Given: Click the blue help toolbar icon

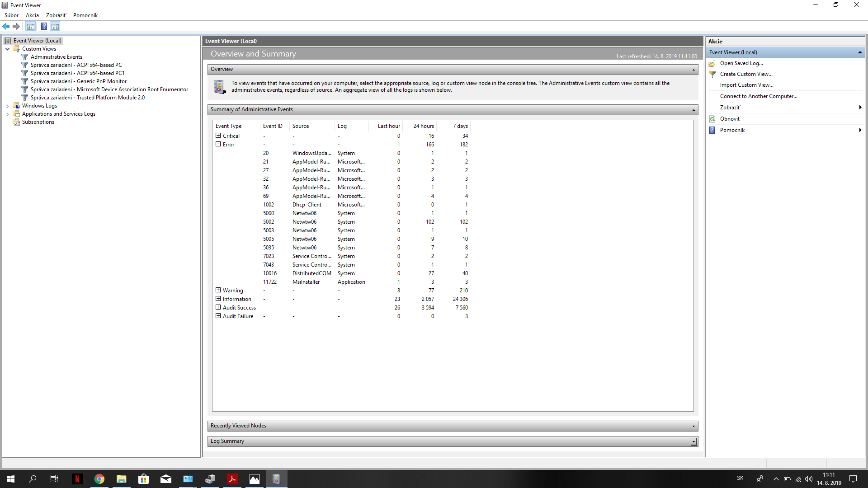Looking at the screenshot, I should [x=44, y=27].
